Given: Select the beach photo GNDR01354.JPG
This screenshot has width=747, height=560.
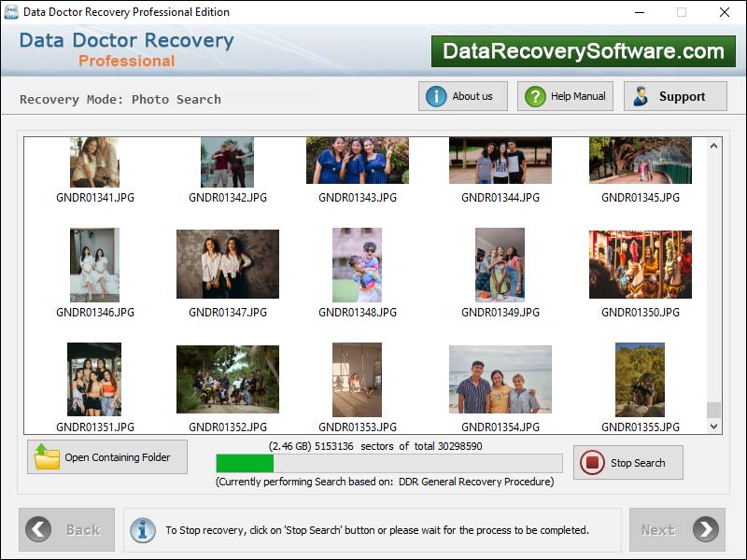Looking at the screenshot, I should point(500,379).
